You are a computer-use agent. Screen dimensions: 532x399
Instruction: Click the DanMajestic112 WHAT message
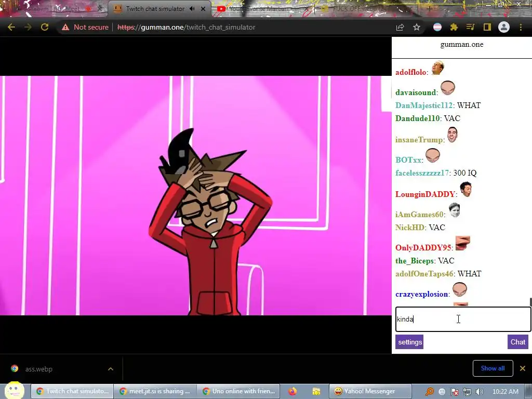[438, 105]
